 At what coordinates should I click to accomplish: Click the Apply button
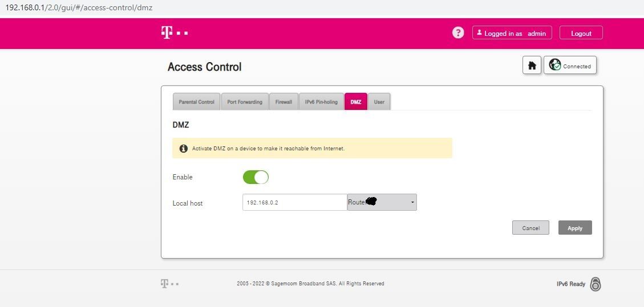(x=575, y=228)
